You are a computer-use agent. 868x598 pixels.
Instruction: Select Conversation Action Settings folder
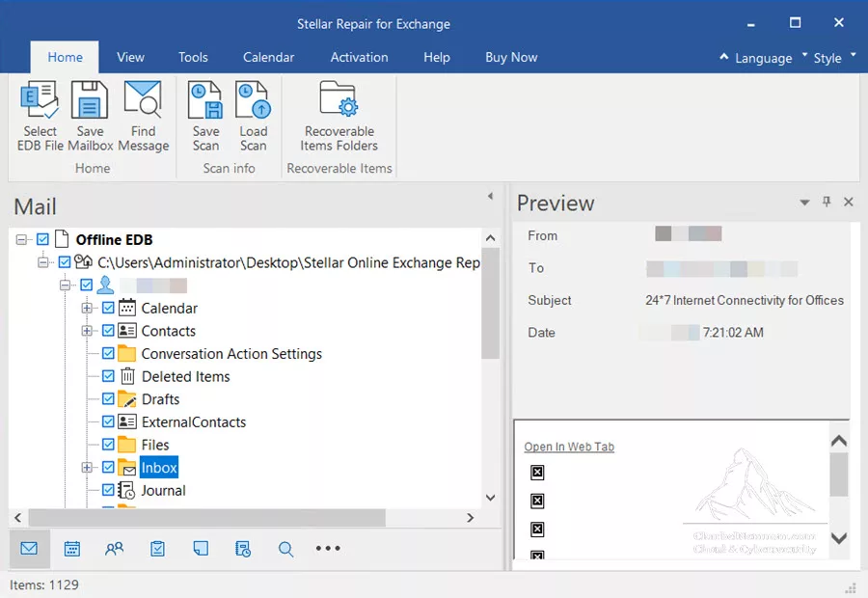pyautogui.click(x=231, y=353)
